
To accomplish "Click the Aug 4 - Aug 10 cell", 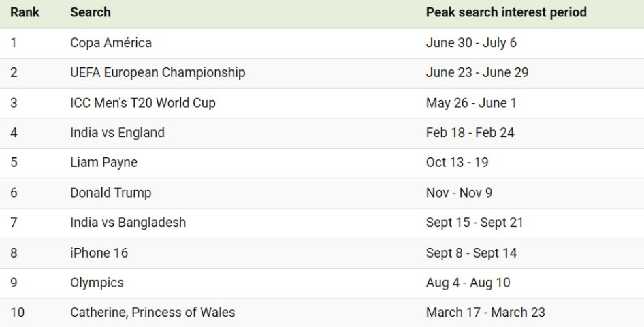I will 468,283.
